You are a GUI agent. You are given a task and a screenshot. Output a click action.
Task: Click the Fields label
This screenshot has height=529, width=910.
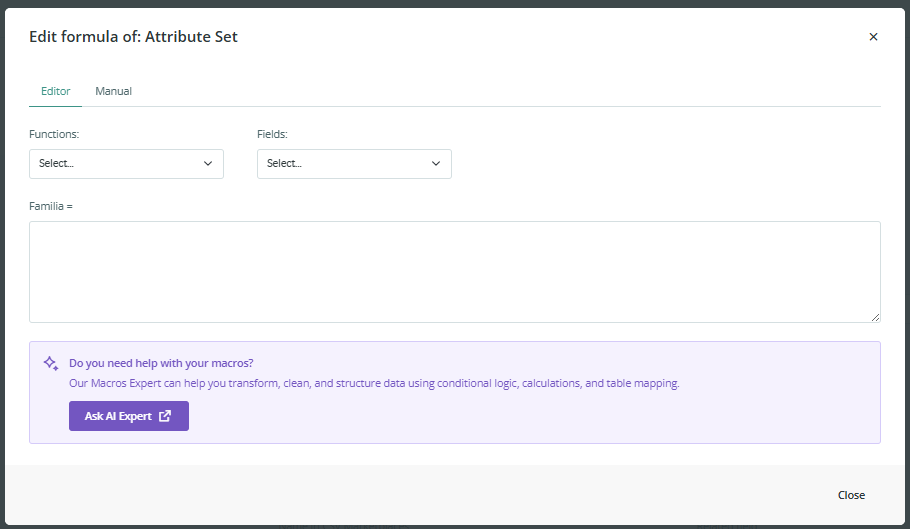[272, 134]
